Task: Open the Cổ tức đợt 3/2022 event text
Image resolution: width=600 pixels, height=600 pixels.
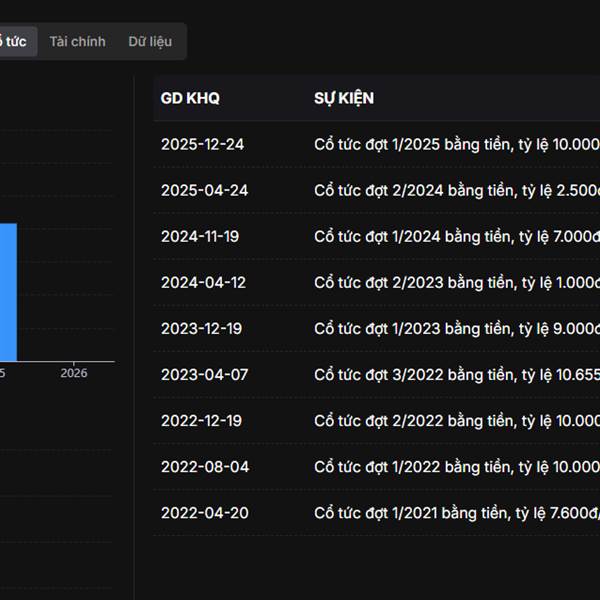Action: coord(456,374)
